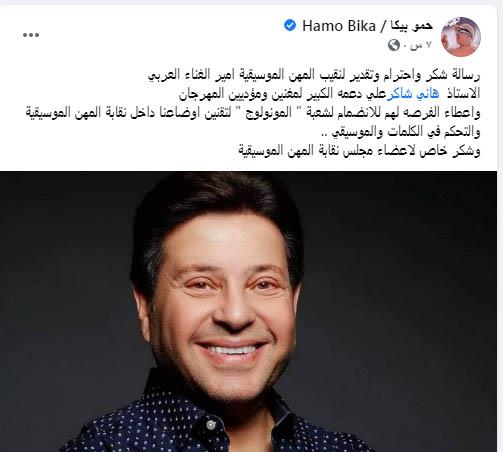Open the smiling man post photo

248,312
